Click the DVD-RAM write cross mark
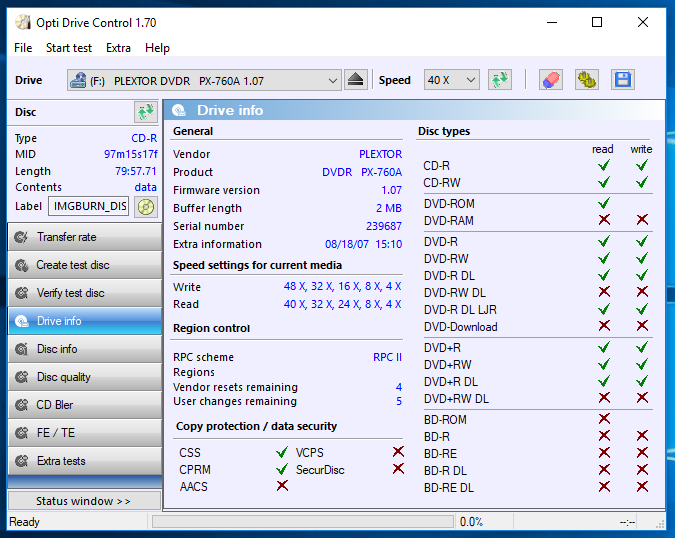Screen dimensions: 675x538 642,220
